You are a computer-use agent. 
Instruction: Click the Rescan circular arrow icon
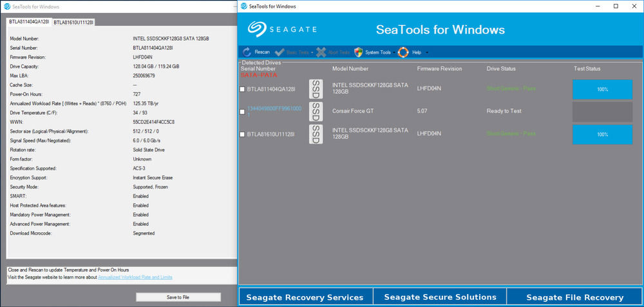(x=247, y=52)
